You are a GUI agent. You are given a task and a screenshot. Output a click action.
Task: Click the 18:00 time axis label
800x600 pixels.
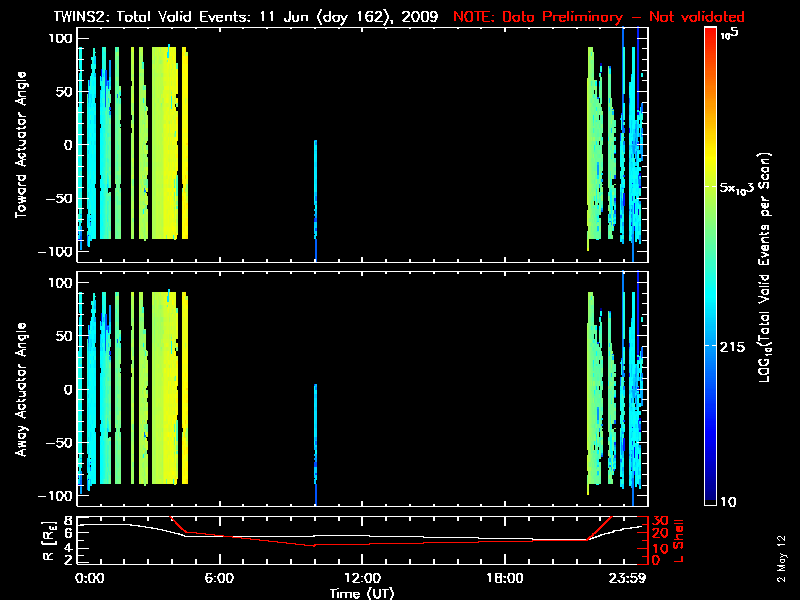pos(504,578)
